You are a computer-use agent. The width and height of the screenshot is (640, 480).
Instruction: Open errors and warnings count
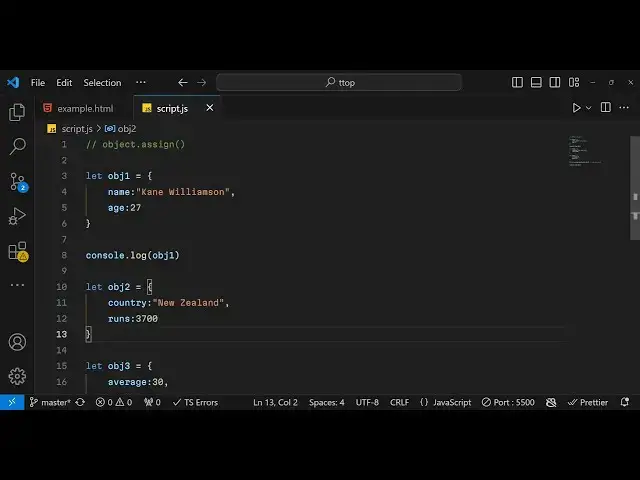114,402
